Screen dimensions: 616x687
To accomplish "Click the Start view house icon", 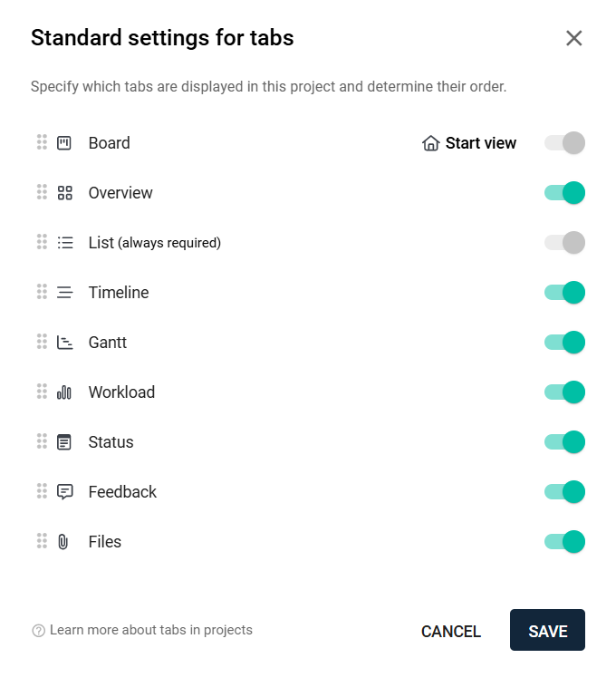I will [x=431, y=143].
